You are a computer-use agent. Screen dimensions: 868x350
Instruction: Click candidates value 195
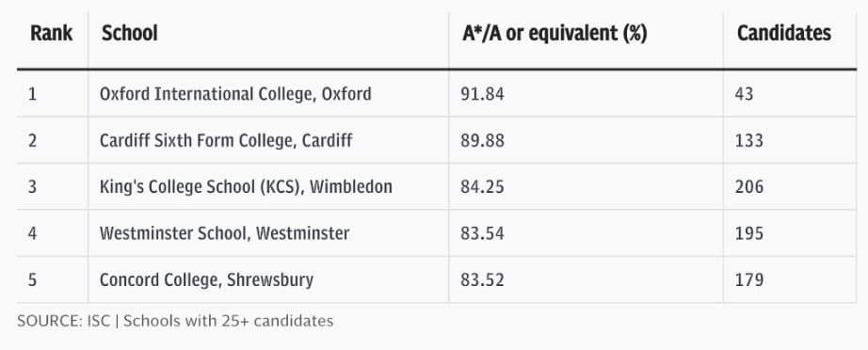pyautogui.click(x=749, y=233)
